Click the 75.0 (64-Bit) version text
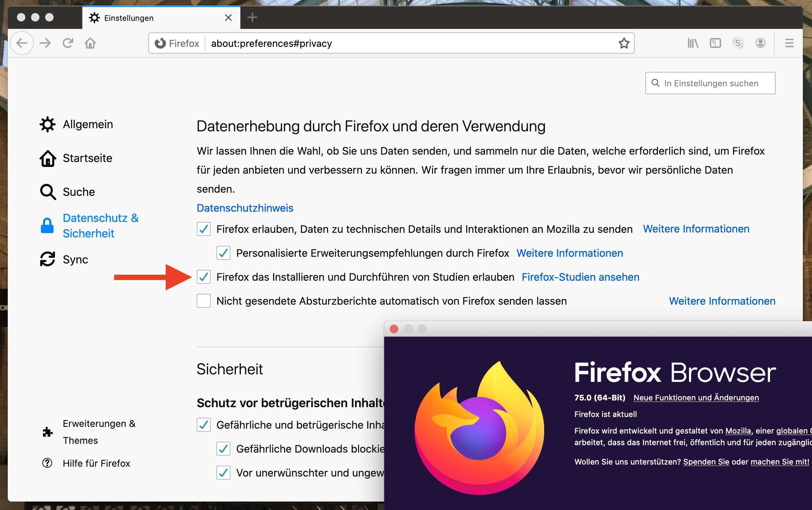Image resolution: width=812 pixels, height=510 pixels. [600, 398]
